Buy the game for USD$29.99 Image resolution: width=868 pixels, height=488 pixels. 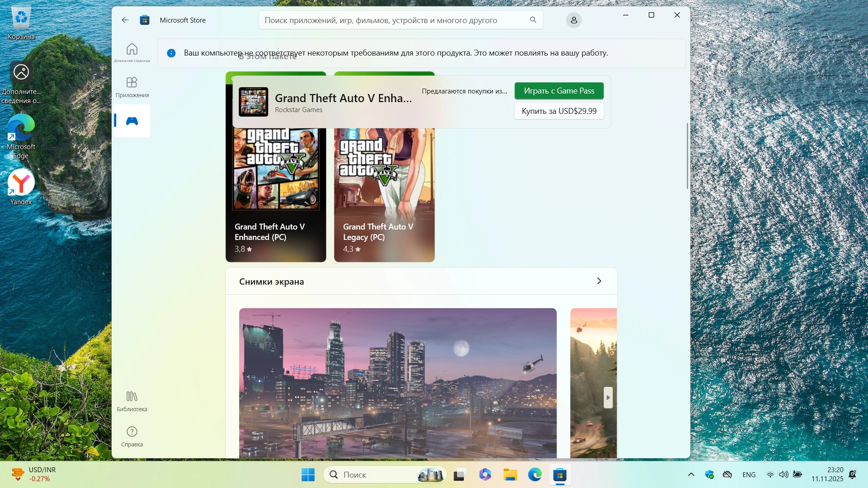(559, 111)
